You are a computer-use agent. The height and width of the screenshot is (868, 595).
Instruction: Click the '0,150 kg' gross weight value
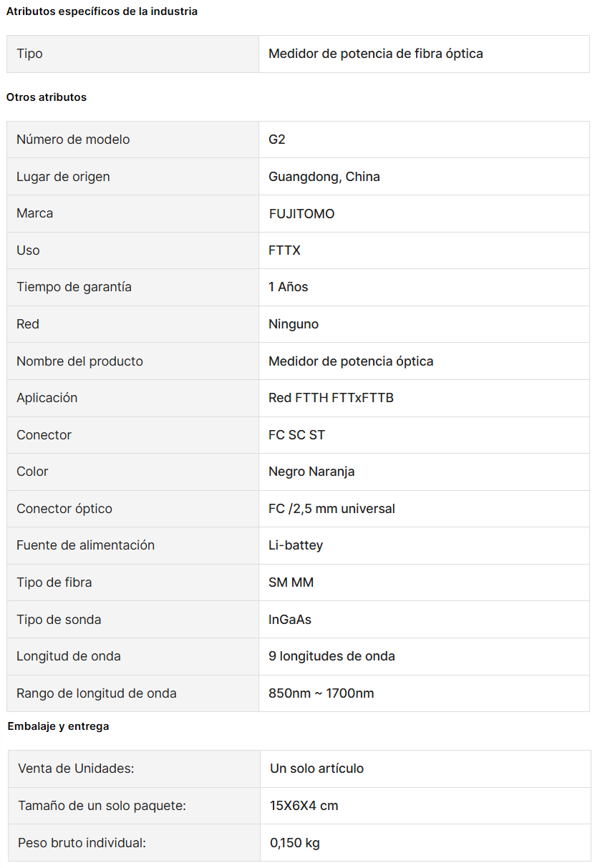coord(295,843)
